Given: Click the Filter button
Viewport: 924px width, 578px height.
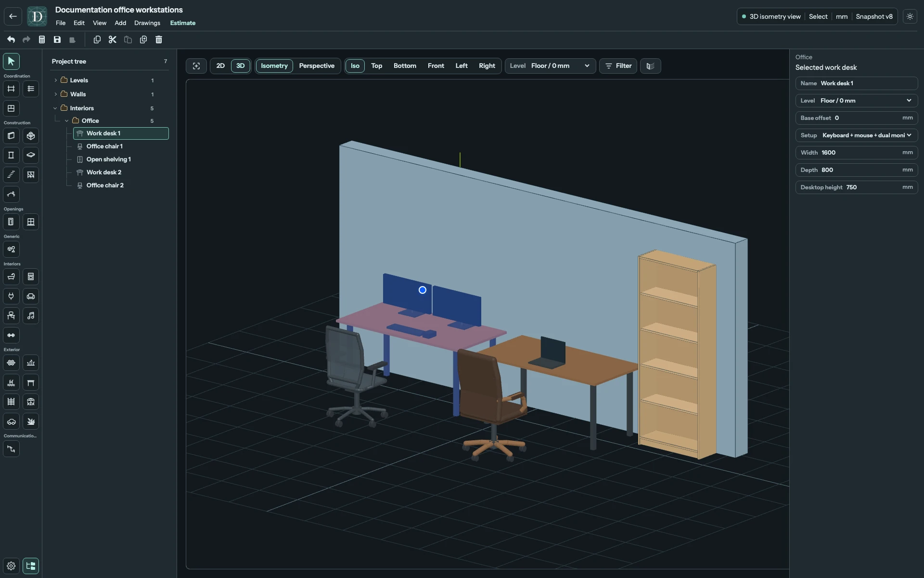Looking at the screenshot, I should click(618, 66).
